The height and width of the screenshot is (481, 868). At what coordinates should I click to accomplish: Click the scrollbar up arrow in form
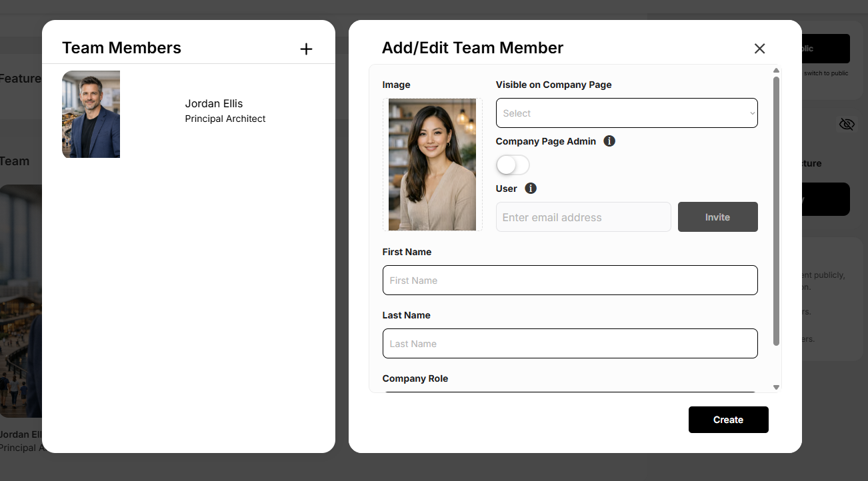point(776,71)
